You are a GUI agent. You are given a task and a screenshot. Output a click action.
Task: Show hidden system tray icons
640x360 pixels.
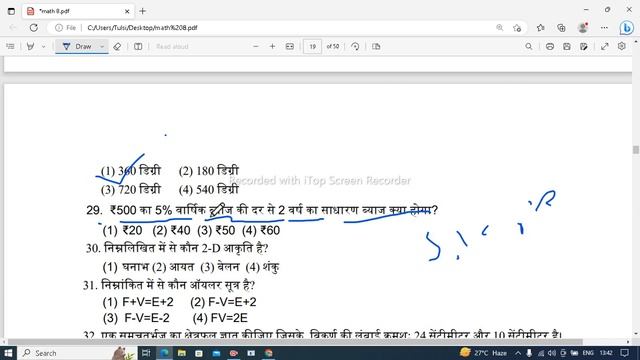click(518, 353)
